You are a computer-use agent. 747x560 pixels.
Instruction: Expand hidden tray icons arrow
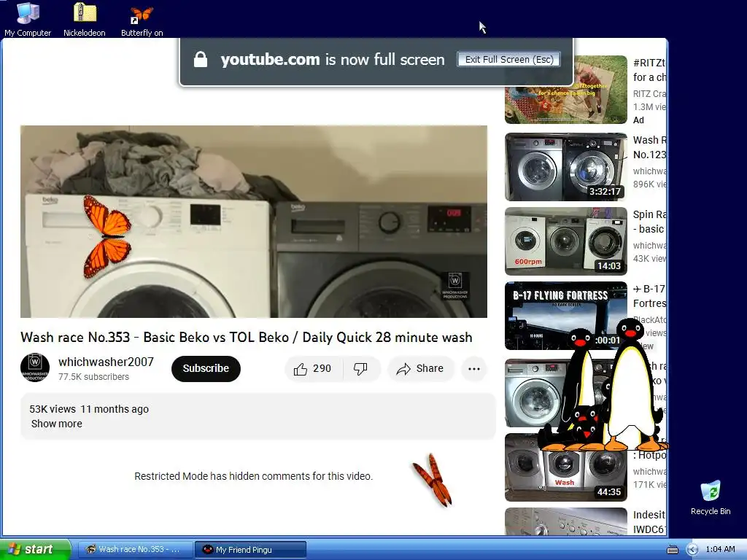(693, 550)
